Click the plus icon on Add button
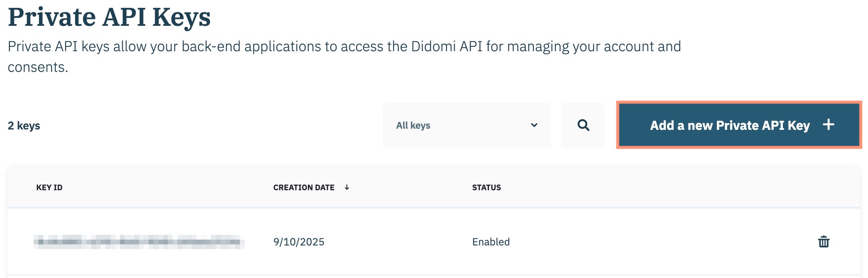The image size is (868, 278). pyautogui.click(x=829, y=125)
